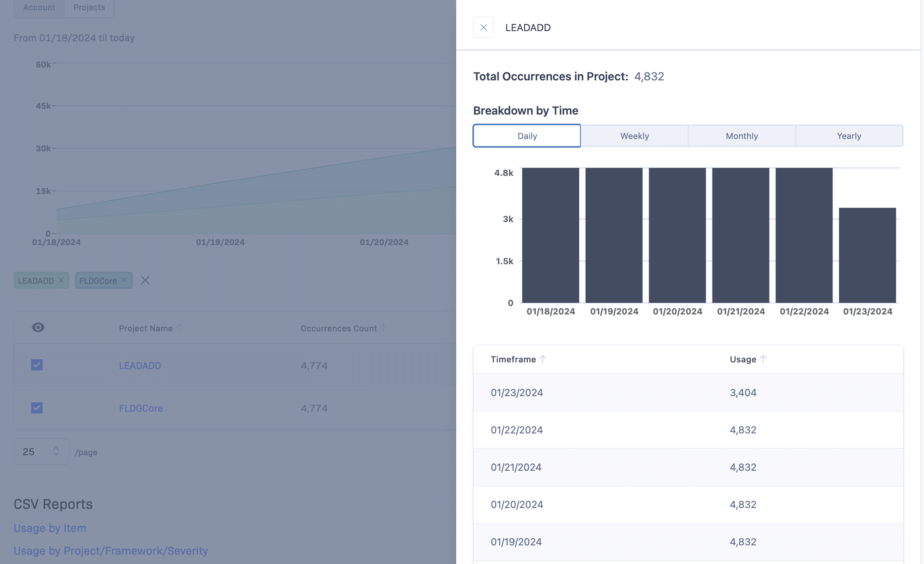Clear all selected project tags
The width and height of the screenshot is (924, 564).
click(x=145, y=280)
